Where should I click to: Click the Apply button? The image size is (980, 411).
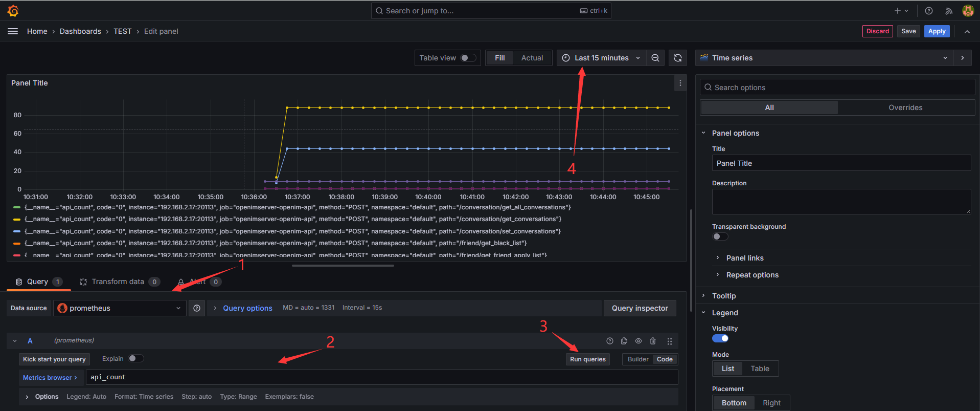click(x=937, y=31)
